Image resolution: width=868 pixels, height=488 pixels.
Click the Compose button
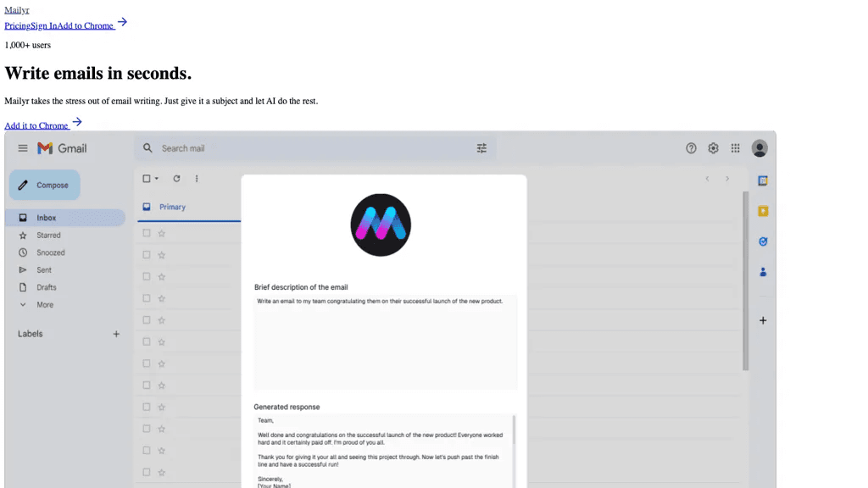click(x=44, y=185)
